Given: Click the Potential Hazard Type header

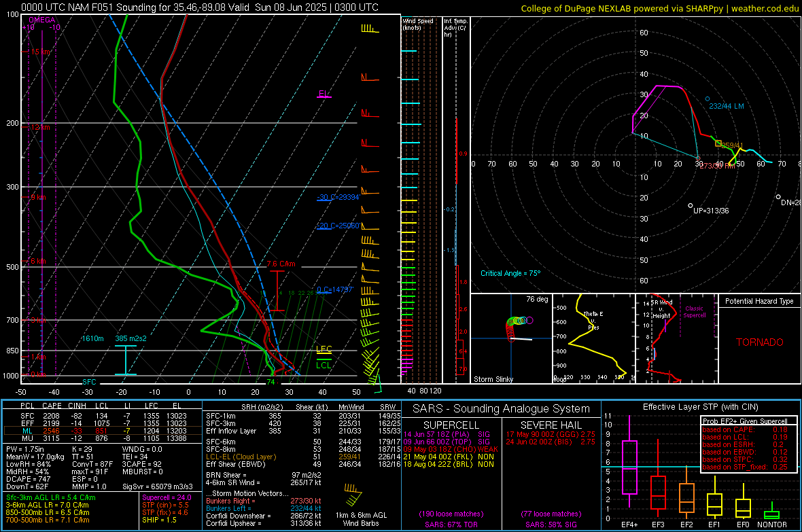Looking at the screenshot, I should coord(759,301).
